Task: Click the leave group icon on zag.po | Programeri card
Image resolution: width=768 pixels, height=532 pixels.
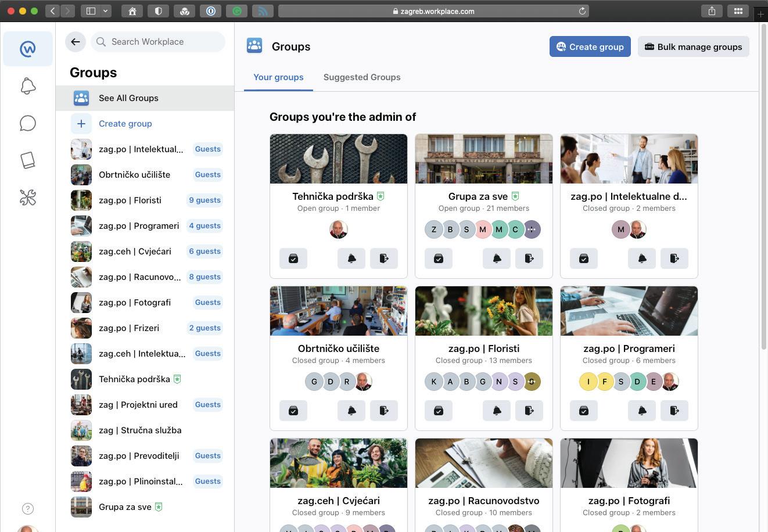Action: [674, 411]
